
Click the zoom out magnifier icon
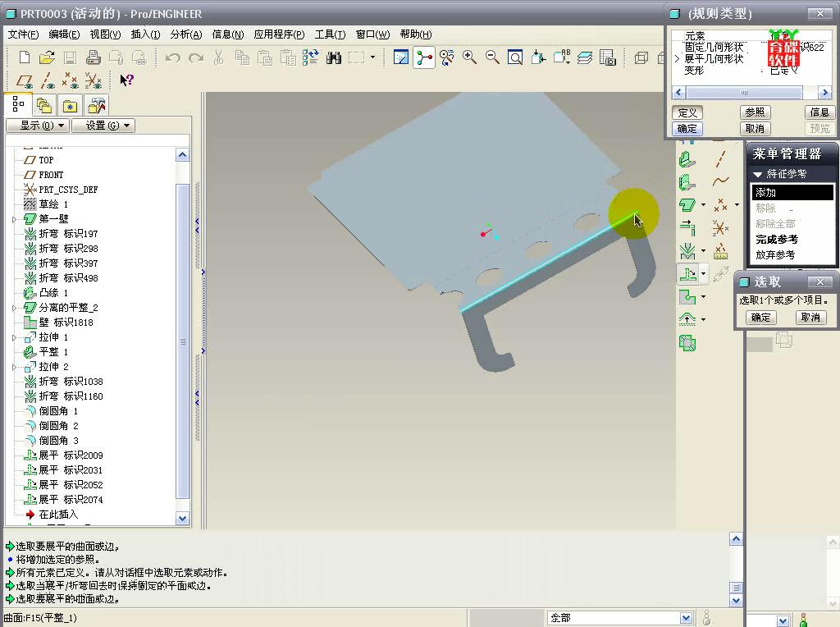tap(492, 57)
